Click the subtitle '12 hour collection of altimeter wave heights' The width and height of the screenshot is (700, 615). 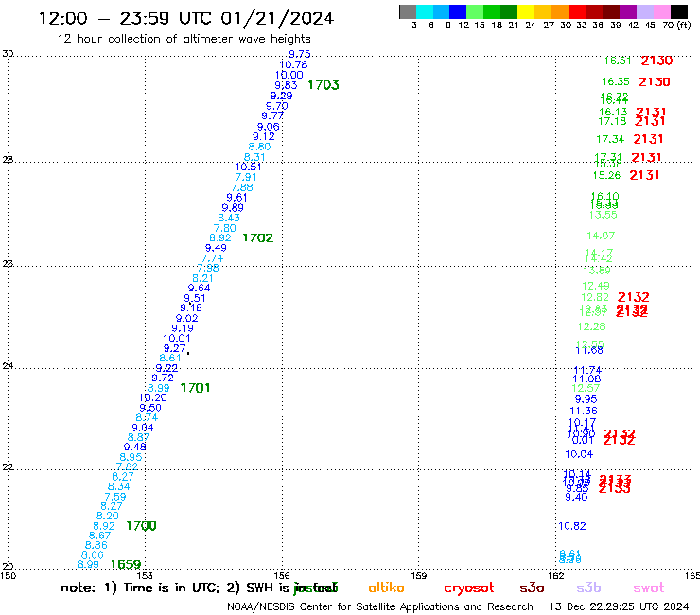point(184,39)
